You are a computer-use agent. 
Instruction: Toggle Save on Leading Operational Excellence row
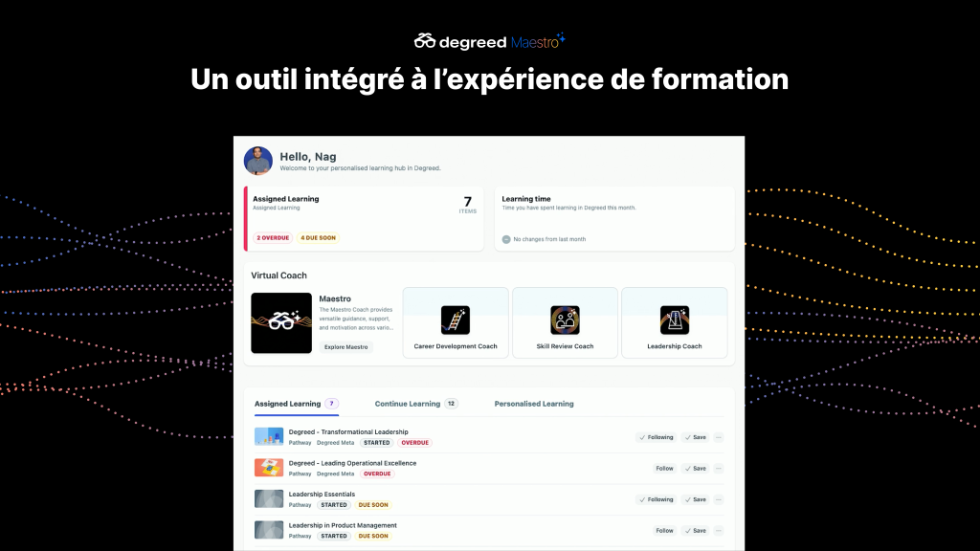pyautogui.click(x=695, y=469)
